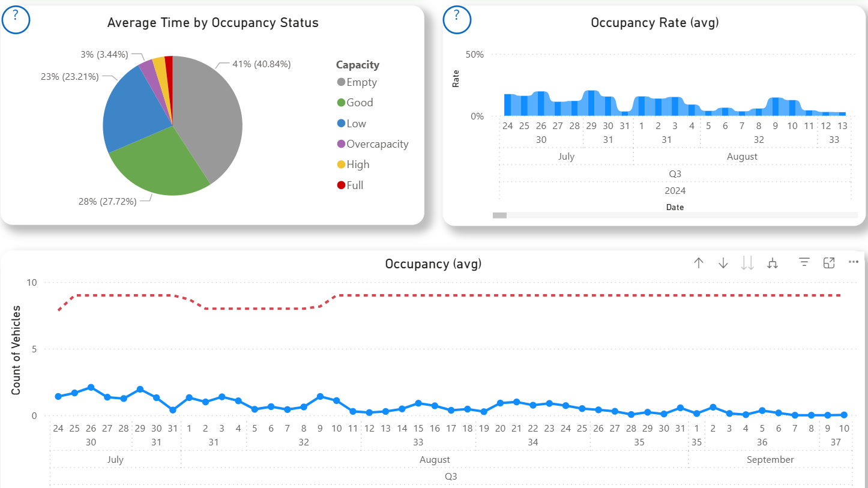
Task: Open Occupancy chart in focus mode
Action: point(829,262)
